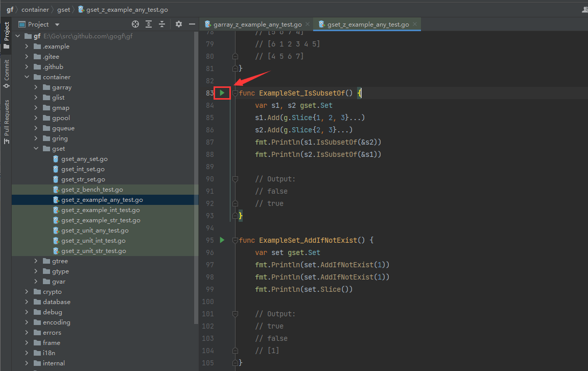The image size is (588, 371).
Task: Fold the ExampleSet_AddIfNotExist function
Action: click(x=235, y=240)
